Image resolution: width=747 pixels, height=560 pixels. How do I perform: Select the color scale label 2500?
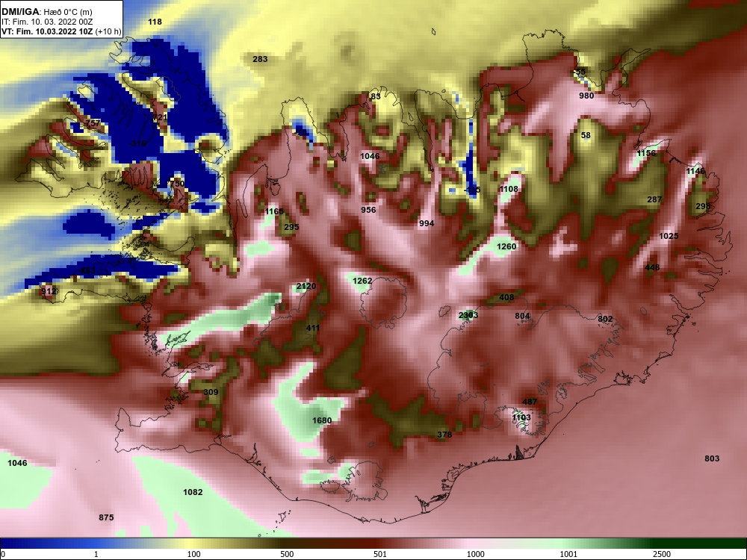tap(662, 554)
